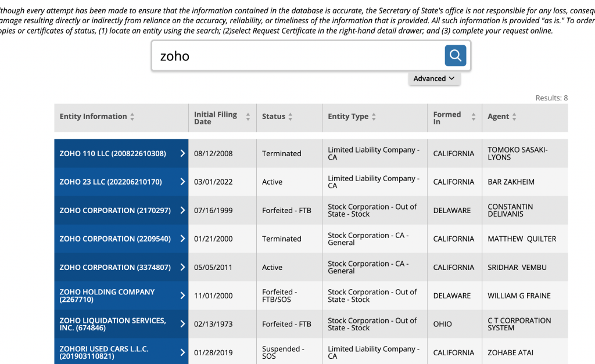
Task: Open details chevron for ZOHO 110 LLC
Action: tap(182, 153)
